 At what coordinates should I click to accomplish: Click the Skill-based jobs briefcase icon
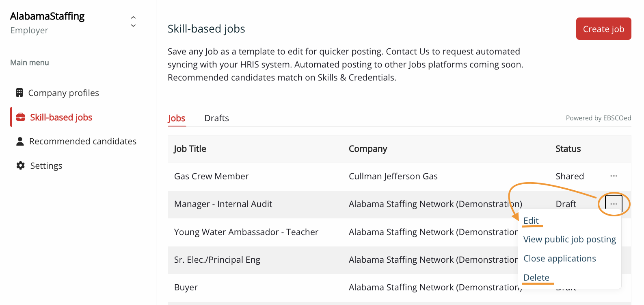[20, 117]
